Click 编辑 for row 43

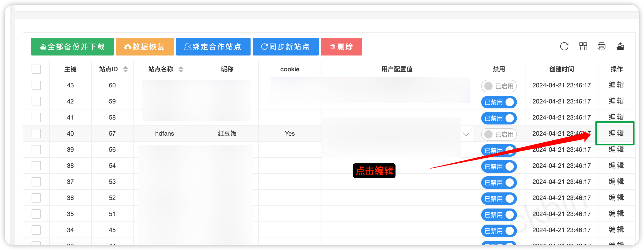(x=616, y=85)
